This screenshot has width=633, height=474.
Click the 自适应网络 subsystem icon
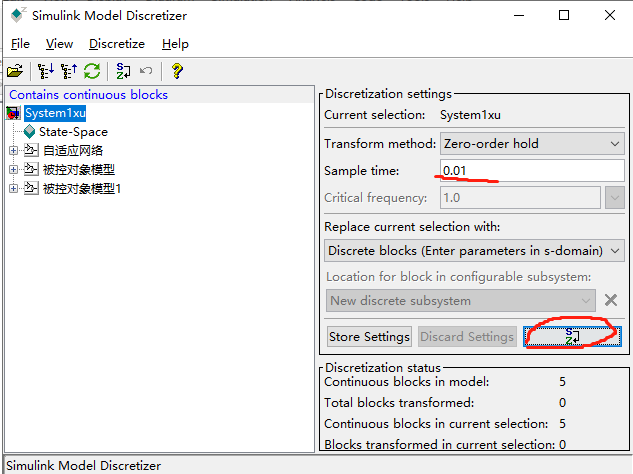point(31,150)
